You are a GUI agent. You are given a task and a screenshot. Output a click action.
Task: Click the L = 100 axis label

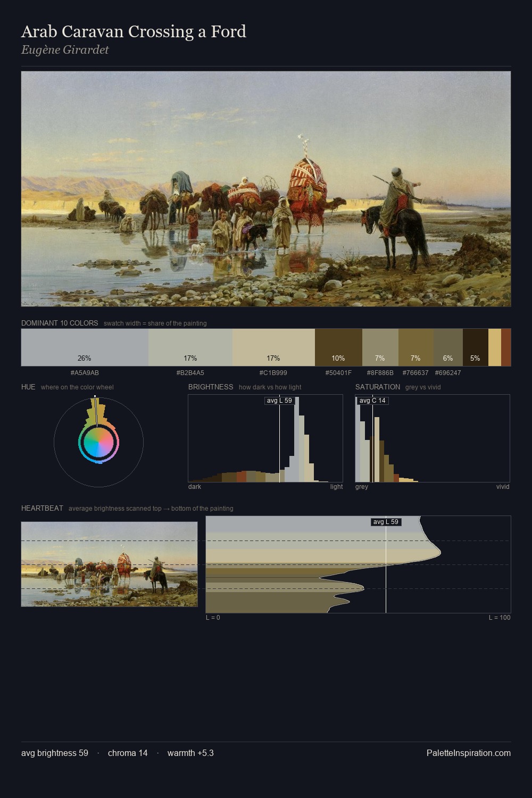500,618
